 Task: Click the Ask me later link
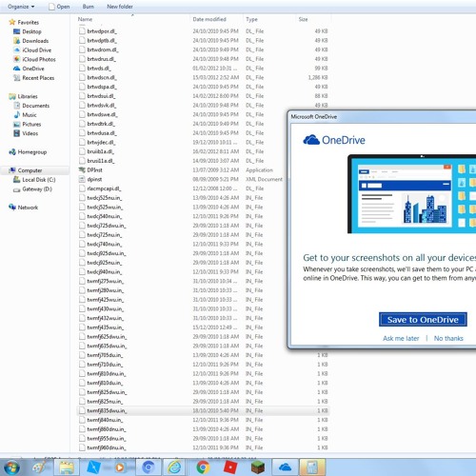click(x=401, y=338)
